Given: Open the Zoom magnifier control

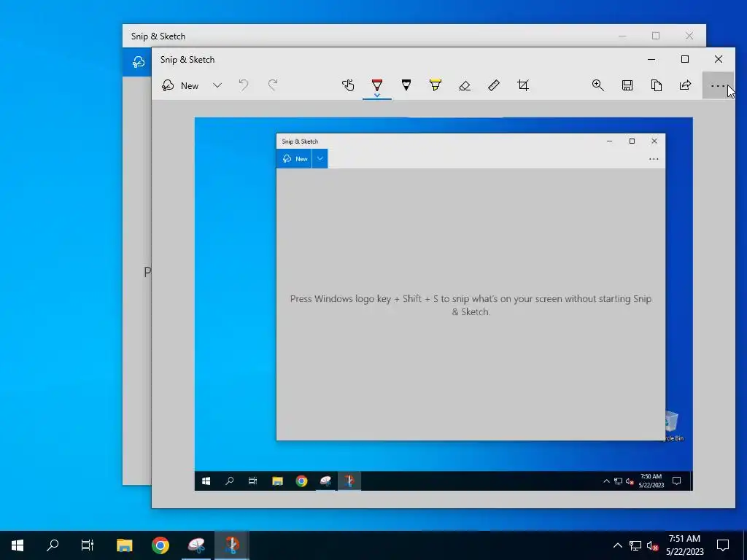Looking at the screenshot, I should (598, 86).
